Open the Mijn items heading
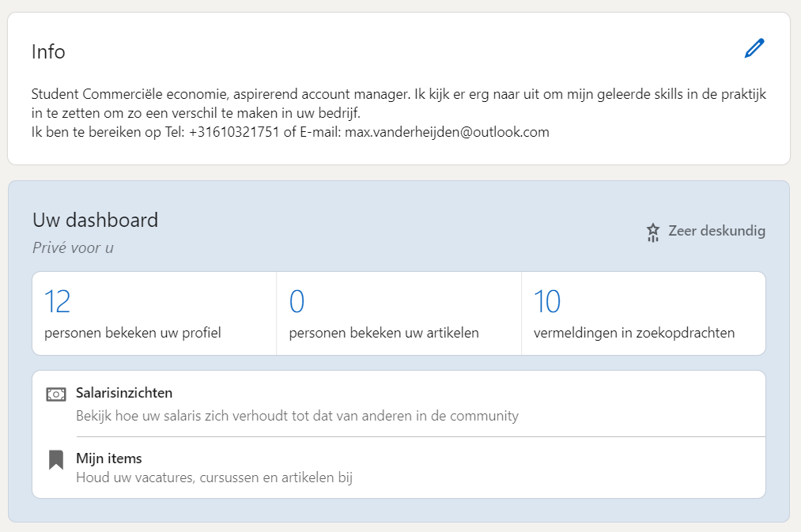This screenshot has width=801, height=532. 109,458
